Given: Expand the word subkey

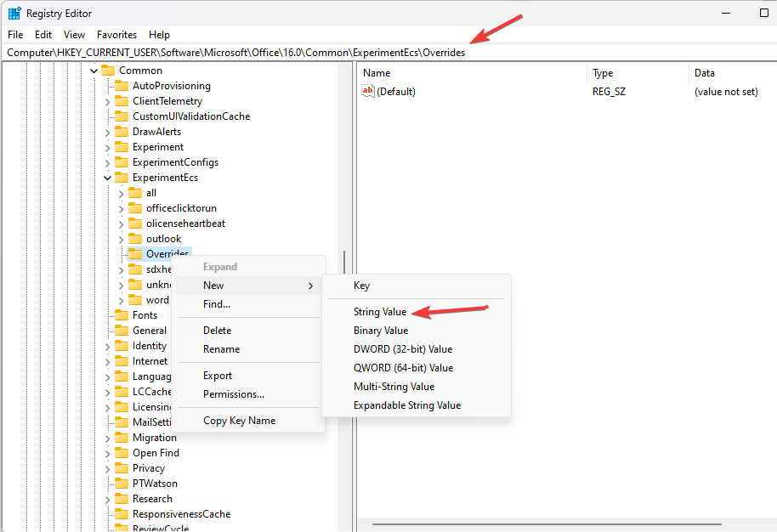Looking at the screenshot, I should (122, 299).
